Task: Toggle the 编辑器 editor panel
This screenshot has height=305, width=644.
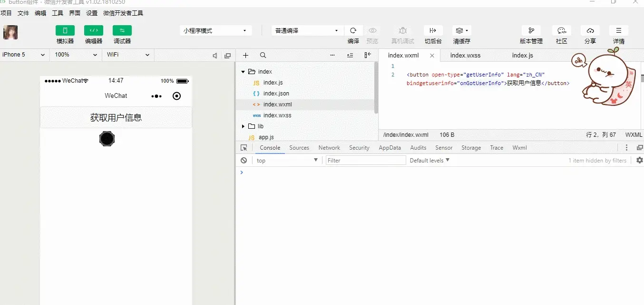Action: tap(93, 34)
